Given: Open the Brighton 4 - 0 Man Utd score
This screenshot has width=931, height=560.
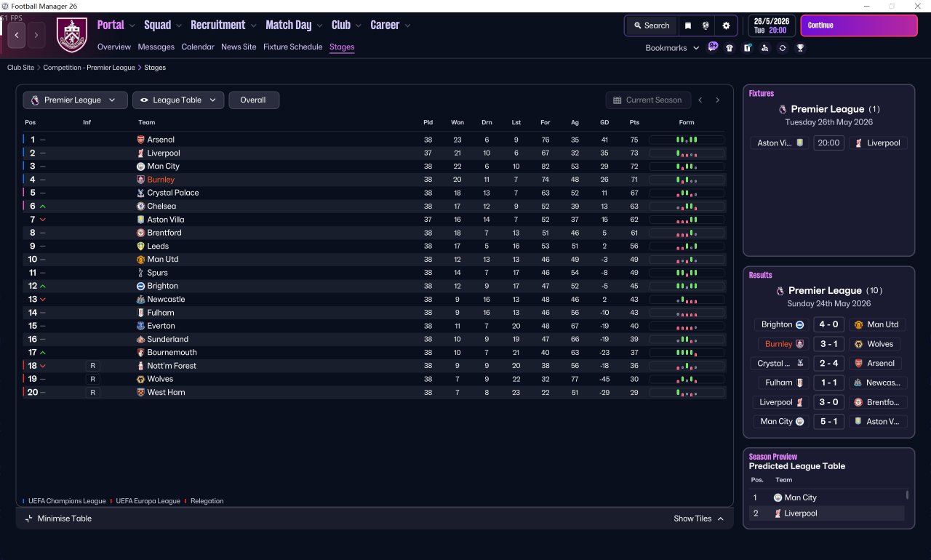Looking at the screenshot, I should click(828, 324).
